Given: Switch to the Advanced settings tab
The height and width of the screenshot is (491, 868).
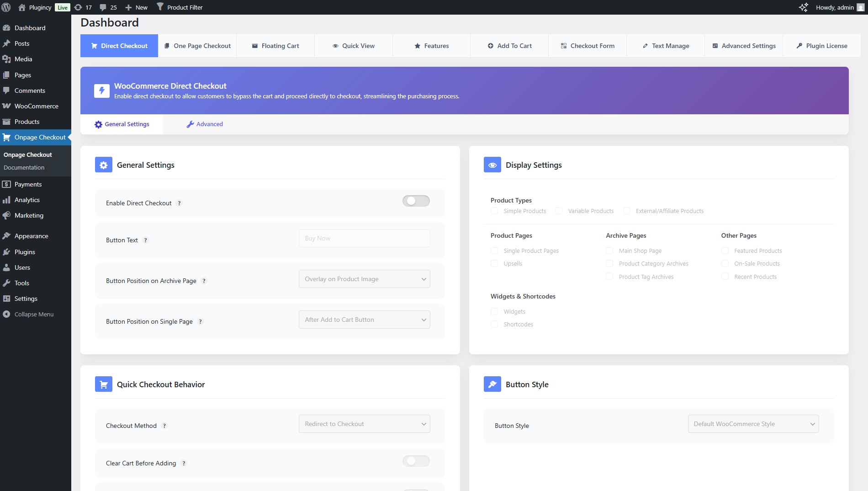Looking at the screenshot, I should coord(204,124).
